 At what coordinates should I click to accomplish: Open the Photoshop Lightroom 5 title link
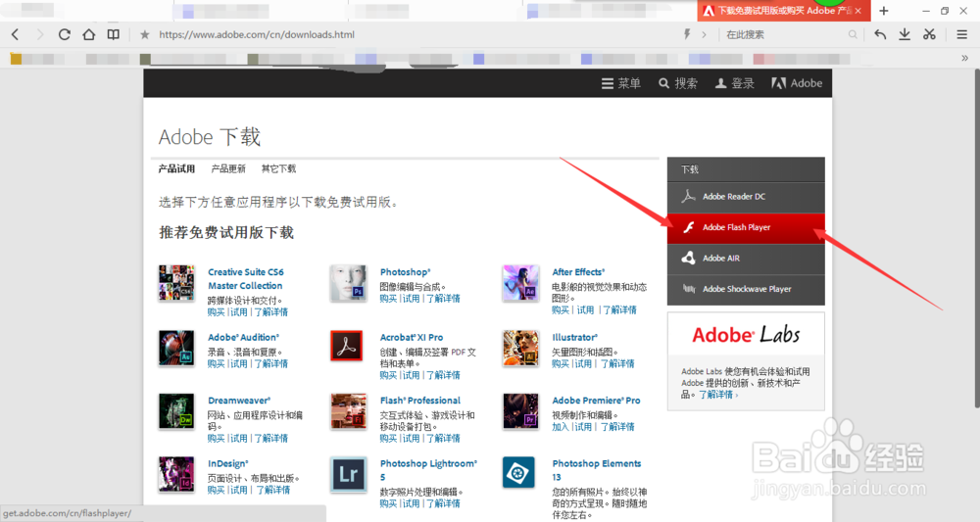point(428,470)
